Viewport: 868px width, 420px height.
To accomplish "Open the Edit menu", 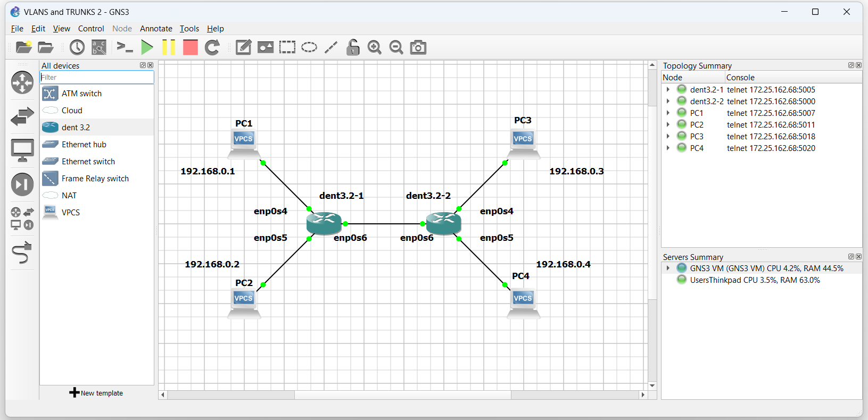I will (x=38, y=29).
